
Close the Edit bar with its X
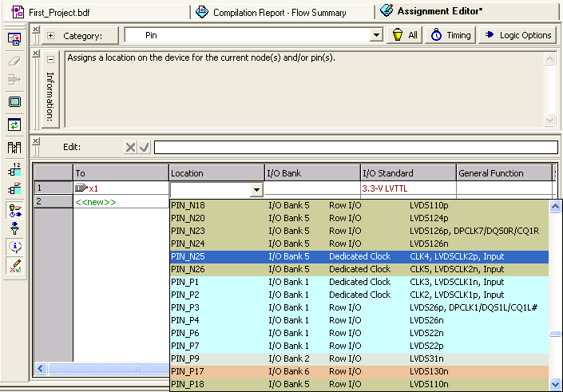(35, 141)
